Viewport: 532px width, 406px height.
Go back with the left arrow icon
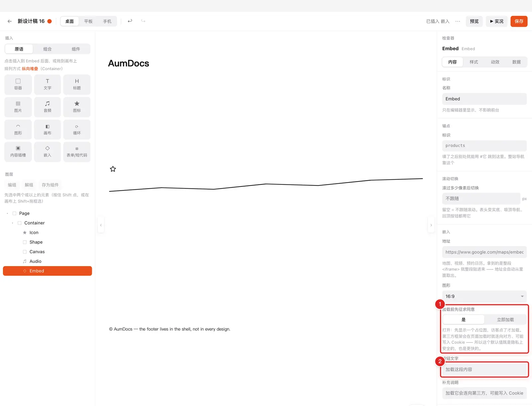[10, 21]
